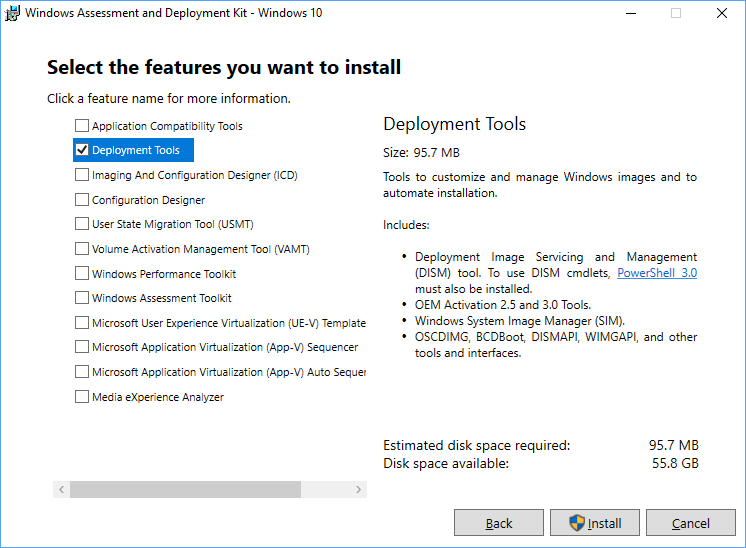Check the App-V Sequencer checkbox

point(82,347)
